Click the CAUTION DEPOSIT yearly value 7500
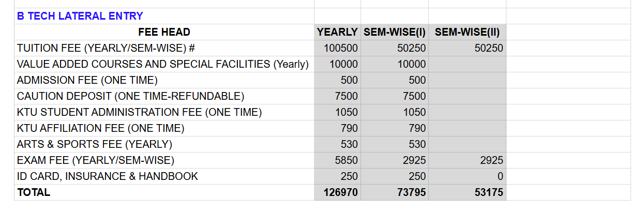644x213 pixels. coord(337,96)
